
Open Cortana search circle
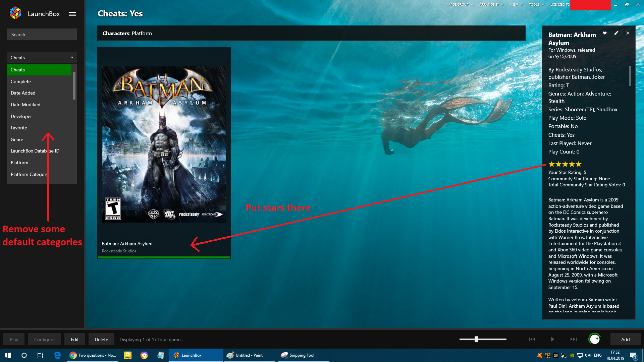coord(24,355)
